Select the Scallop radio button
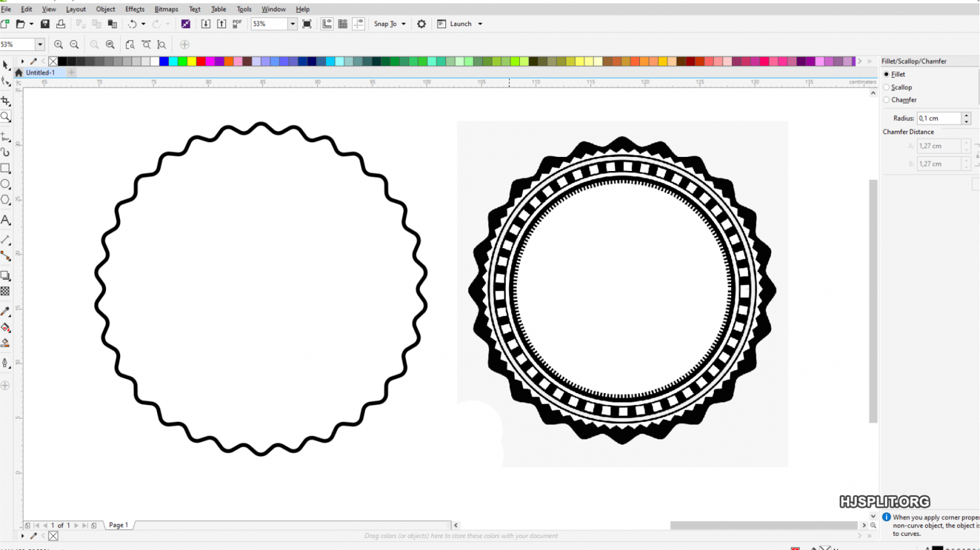This screenshot has height=550, width=980. coord(886,87)
